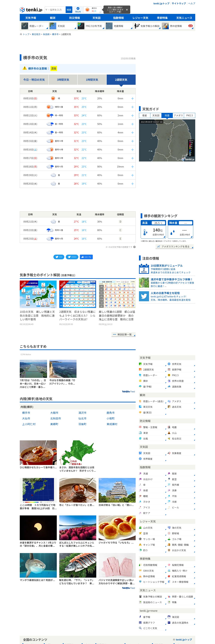Image resolution: width=215 pixels, height=644 pixels.
Task: Open 大館市 weather link
Action: [54, 413]
